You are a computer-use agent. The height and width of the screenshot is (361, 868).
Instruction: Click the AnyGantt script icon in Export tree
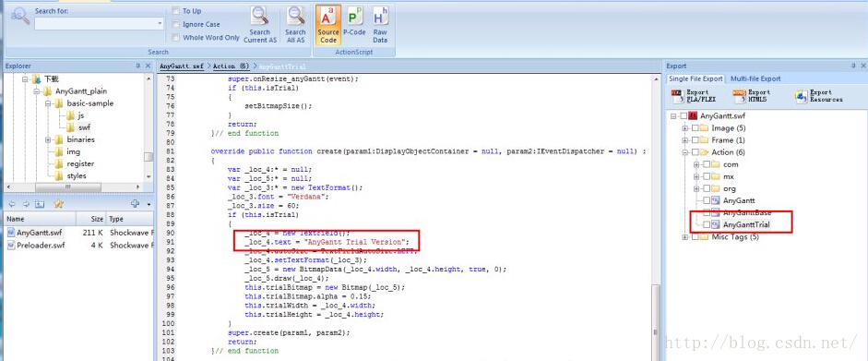point(716,200)
